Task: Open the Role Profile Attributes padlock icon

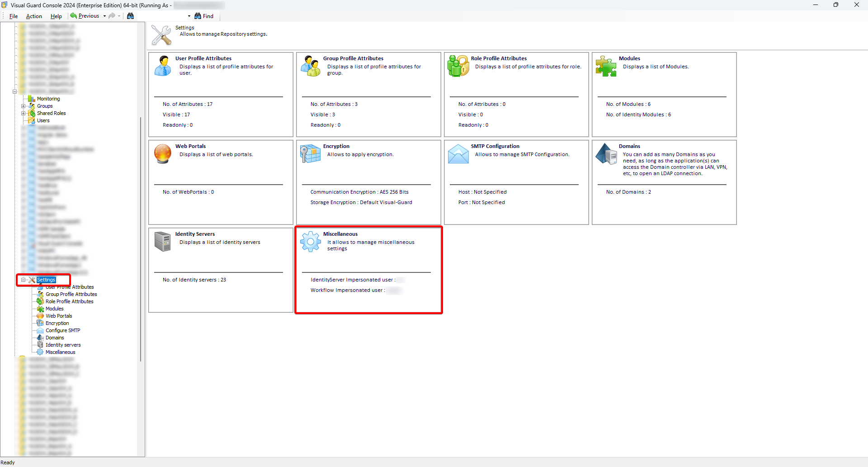Action: pyautogui.click(x=458, y=66)
